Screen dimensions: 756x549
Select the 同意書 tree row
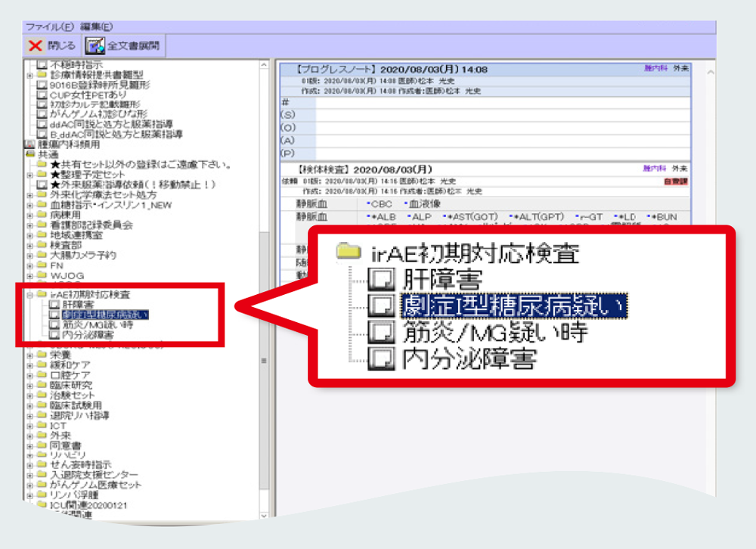(x=66, y=445)
